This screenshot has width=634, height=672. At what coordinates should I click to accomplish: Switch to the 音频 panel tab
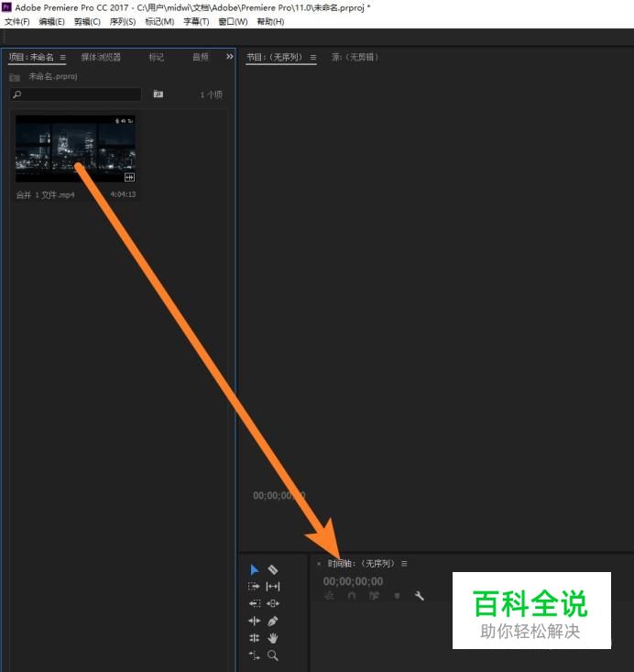point(201,57)
